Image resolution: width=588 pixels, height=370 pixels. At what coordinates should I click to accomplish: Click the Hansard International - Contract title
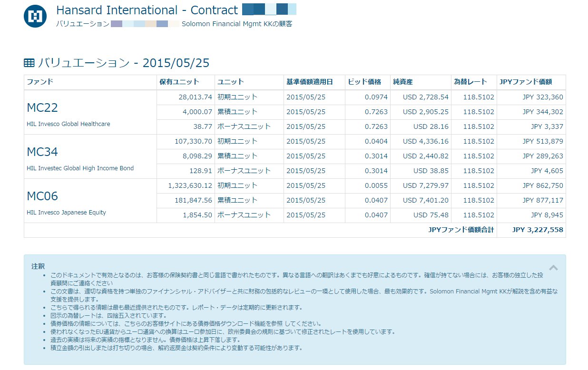[x=147, y=10]
